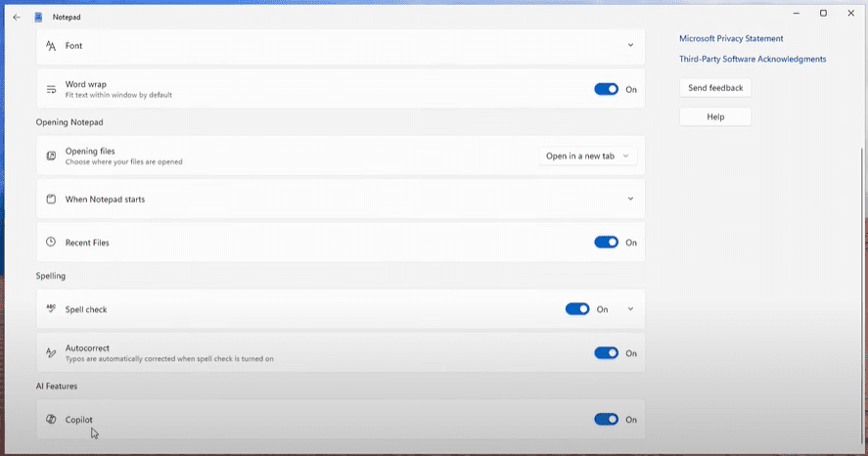Click the 'Copilot' label
This screenshot has height=456, width=868.
coord(78,420)
